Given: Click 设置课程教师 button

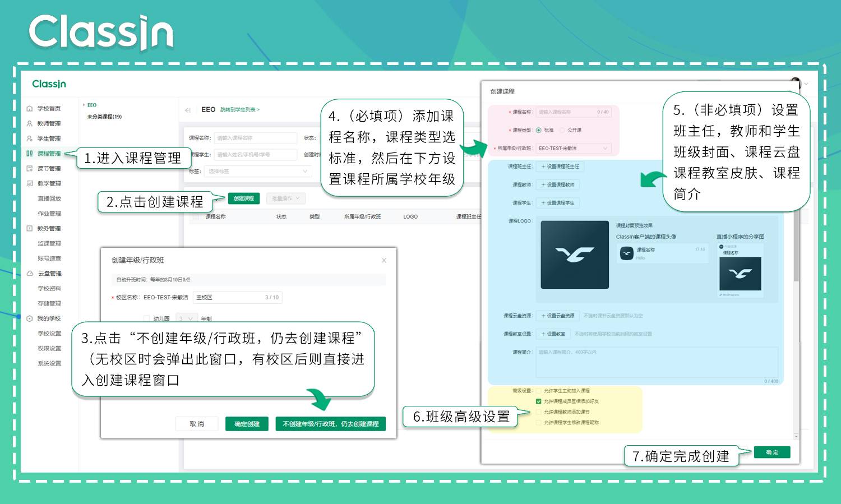Looking at the screenshot, I should [x=558, y=184].
